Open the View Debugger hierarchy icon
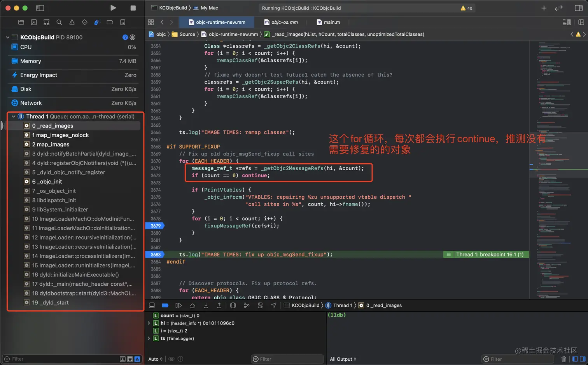The height and width of the screenshot is (365, 588). 233,306
